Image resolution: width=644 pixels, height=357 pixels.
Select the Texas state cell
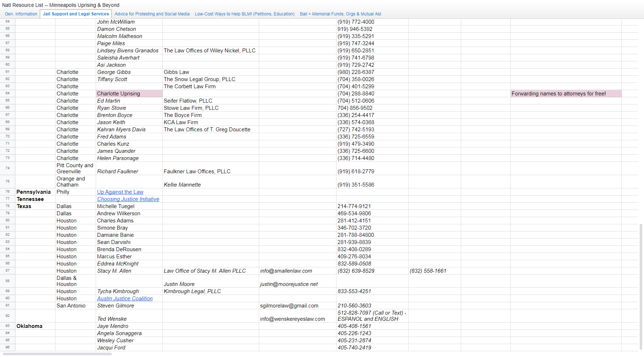35,206
